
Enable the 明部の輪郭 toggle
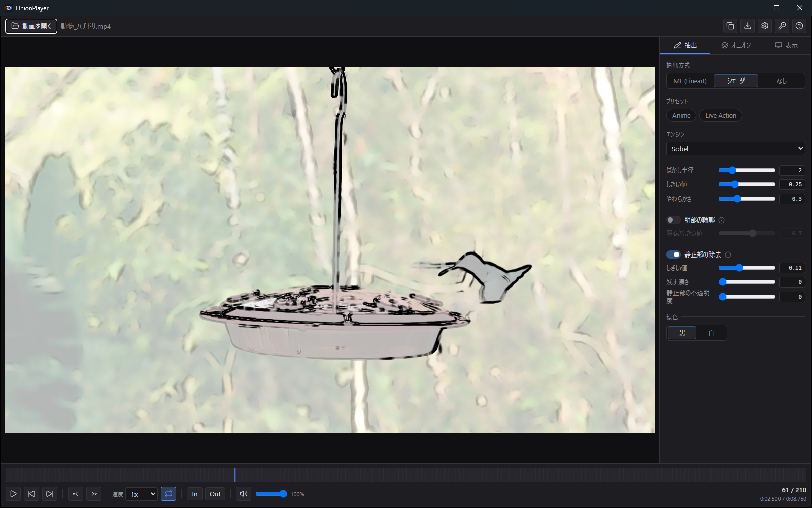coord(673,220)
